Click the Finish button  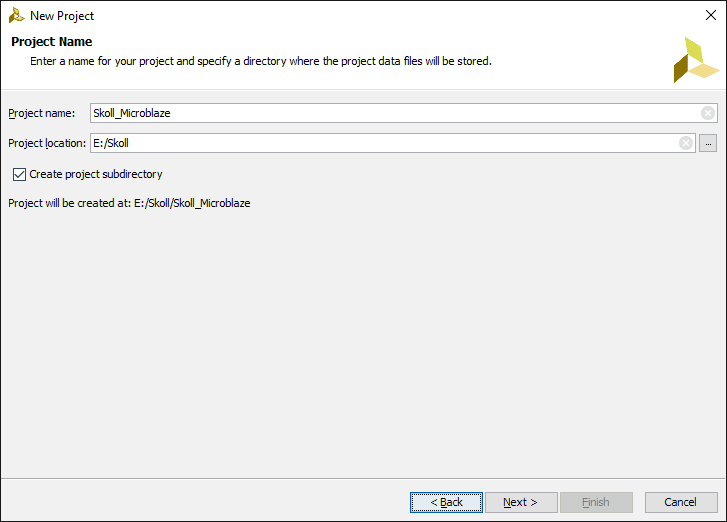click(596, 502)
